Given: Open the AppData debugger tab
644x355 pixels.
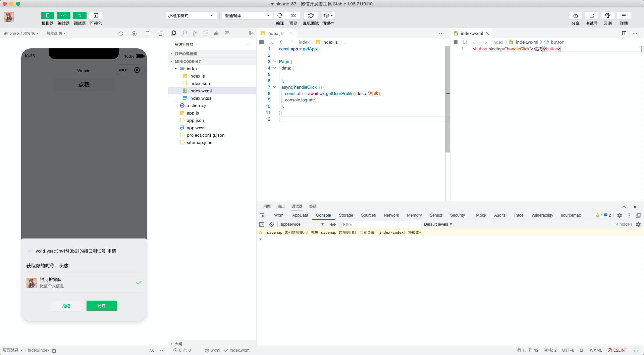Looking at the screenshot, I should [300, 215].
